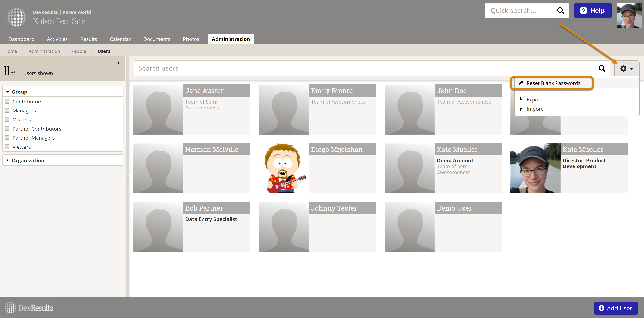Screen dimensions: 644x318
Task: Open the Documents tab
Action: point(156,39)
